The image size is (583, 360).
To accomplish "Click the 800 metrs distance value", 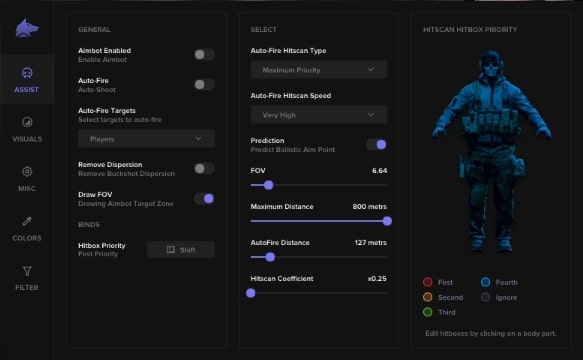I will [x=370, y=206].
